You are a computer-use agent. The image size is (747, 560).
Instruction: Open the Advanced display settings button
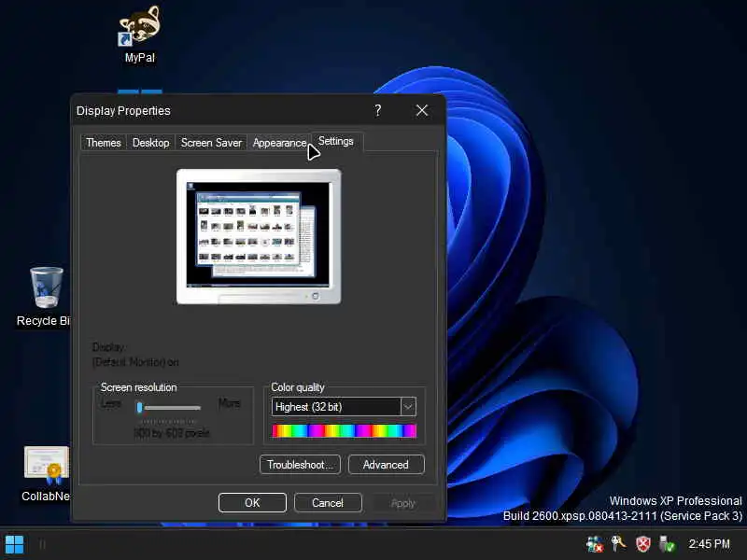[386, 464]
